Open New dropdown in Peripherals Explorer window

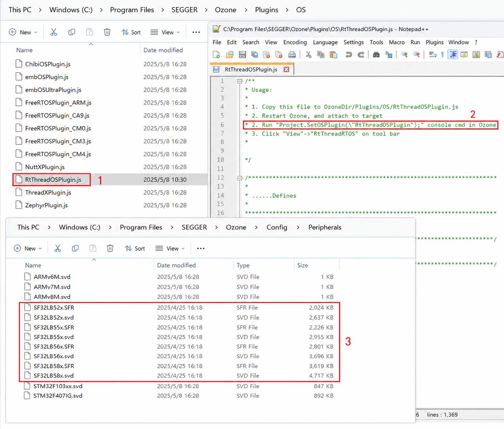(x=28, y=248)
